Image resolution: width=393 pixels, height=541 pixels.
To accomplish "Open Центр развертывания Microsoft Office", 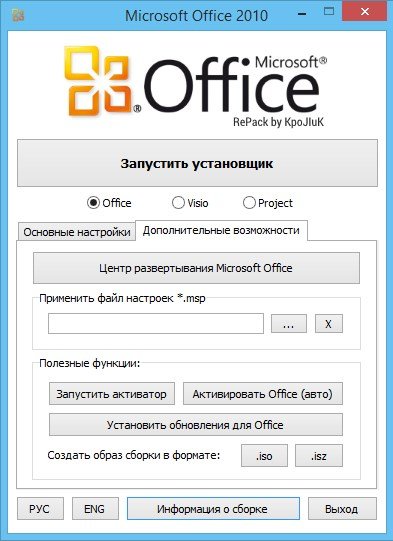I will (x=196, y=268).
